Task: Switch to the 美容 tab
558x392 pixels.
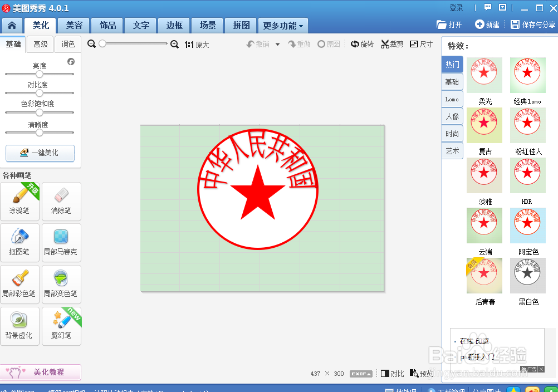Action: pos(74,25)
